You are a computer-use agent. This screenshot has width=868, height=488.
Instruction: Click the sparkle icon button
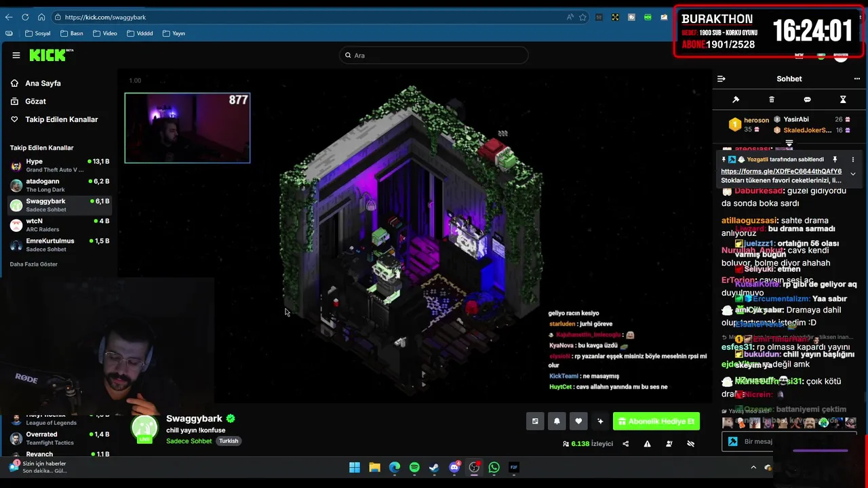(x=600, y=422)
